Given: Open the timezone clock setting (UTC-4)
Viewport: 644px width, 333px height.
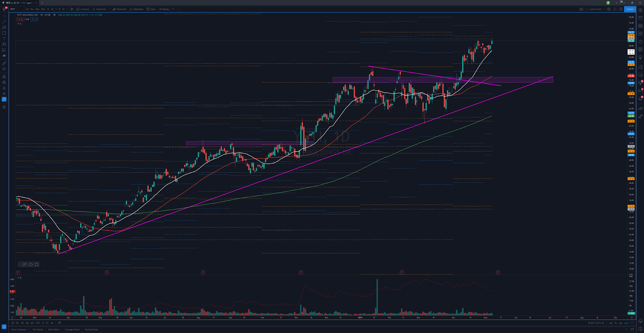Looking at the screenshot, I should coord(596,323).
